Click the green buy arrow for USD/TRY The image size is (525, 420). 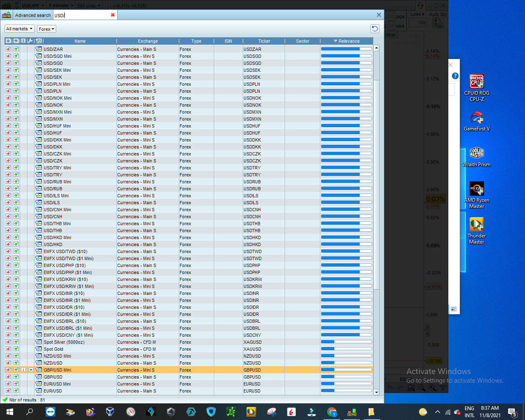coord(16,174)
